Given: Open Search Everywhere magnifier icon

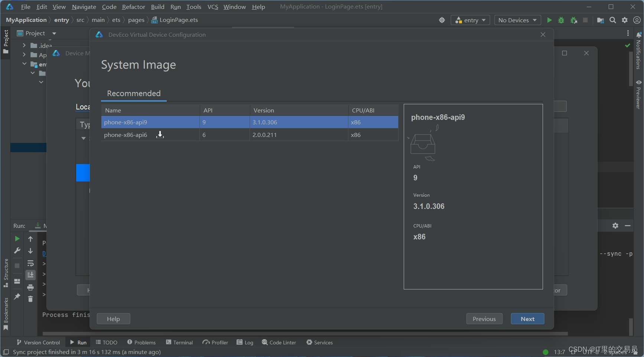Looking at the screenshot, I should [x=613, y=20].
